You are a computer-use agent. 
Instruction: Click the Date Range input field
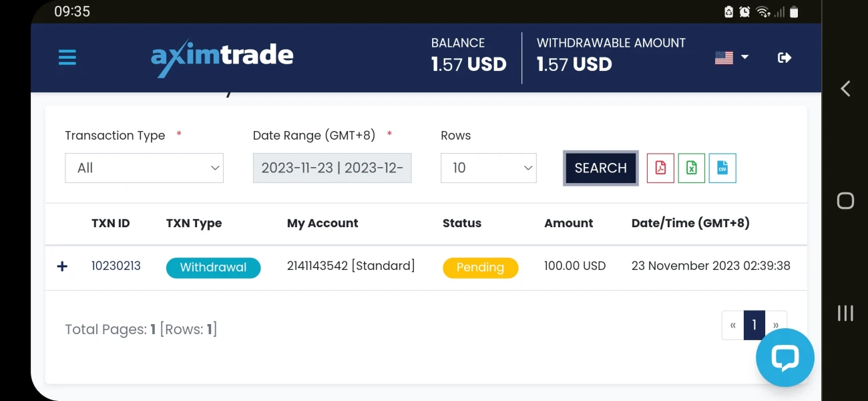click(332, 168)
